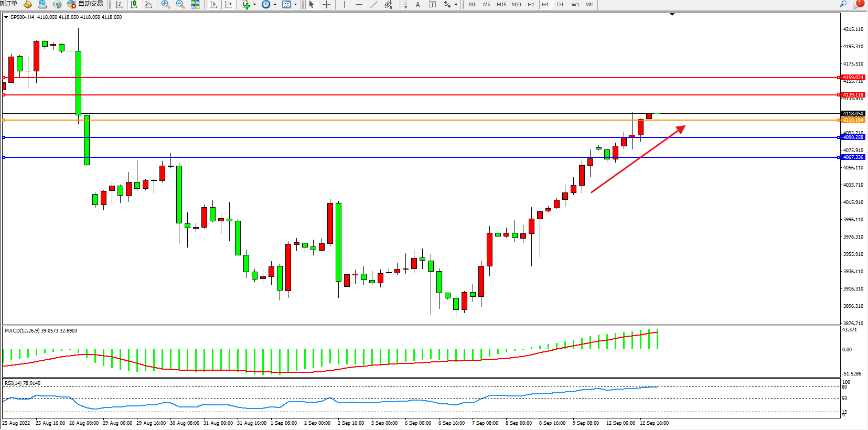Click the chat notification bubble with badge
The image size is (868, 430).
pyautogui.click(x=858, y=4)
